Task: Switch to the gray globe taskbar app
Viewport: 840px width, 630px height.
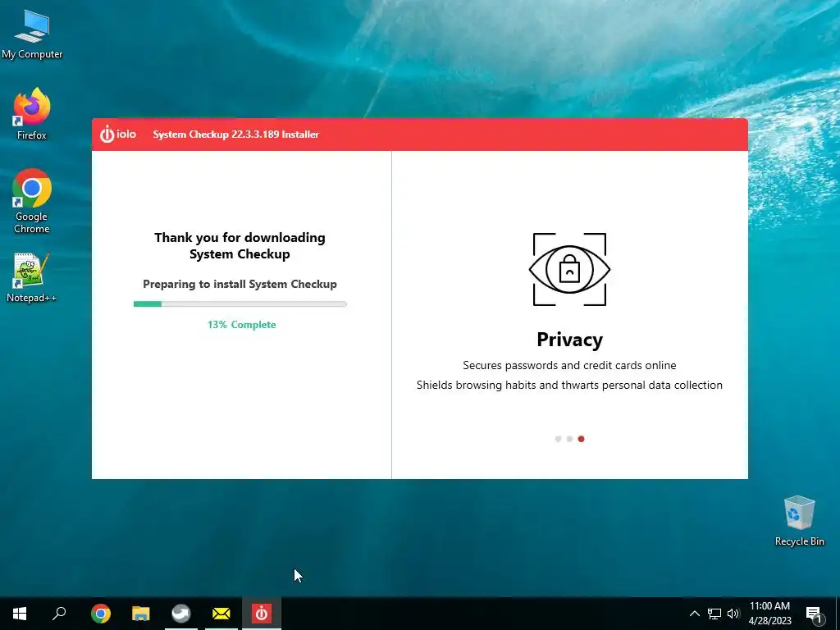Action: [x=181, y=614]
